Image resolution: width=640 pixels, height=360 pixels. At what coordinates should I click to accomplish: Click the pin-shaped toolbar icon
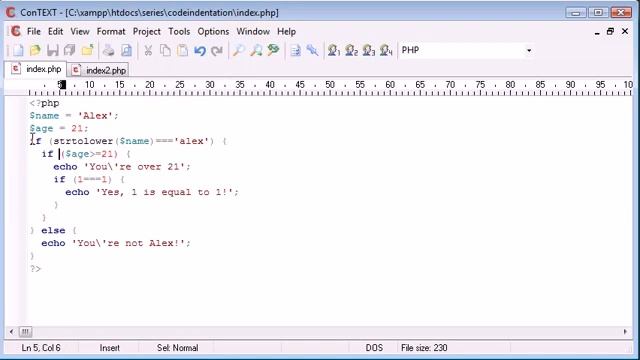[x=312, y=50]
